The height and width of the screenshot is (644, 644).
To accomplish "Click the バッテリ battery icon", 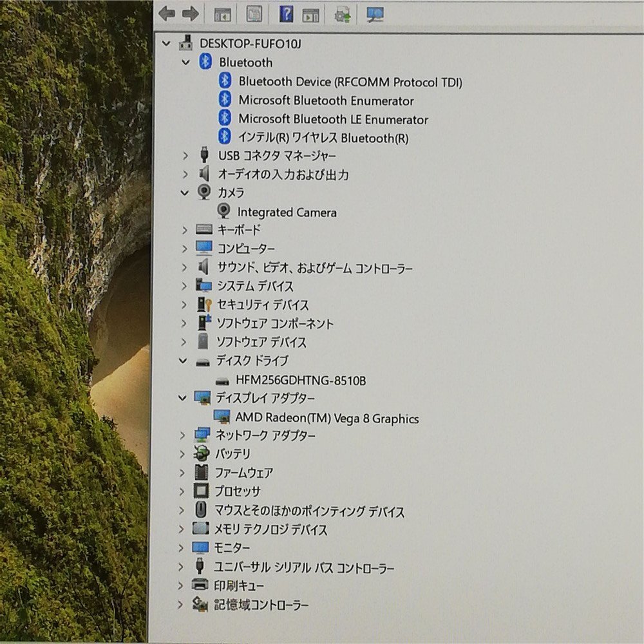I will click(201, 453).
